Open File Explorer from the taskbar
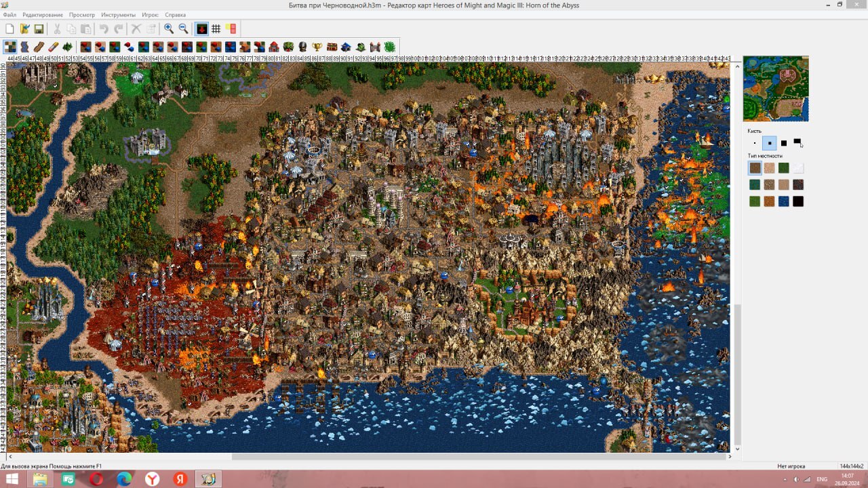 pyautogui.click(x=40, y=479)
